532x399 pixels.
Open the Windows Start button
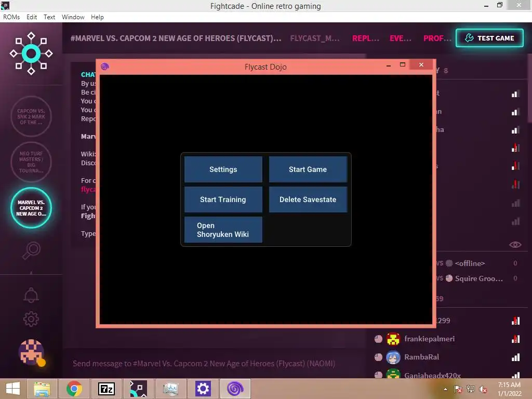(x=13, y=389)
